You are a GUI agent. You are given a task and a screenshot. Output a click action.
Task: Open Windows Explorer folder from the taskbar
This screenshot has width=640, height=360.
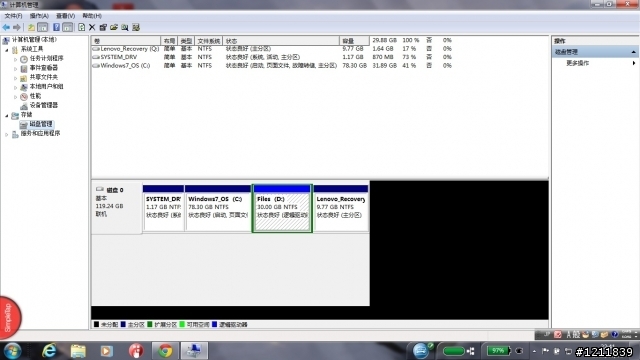78,351
